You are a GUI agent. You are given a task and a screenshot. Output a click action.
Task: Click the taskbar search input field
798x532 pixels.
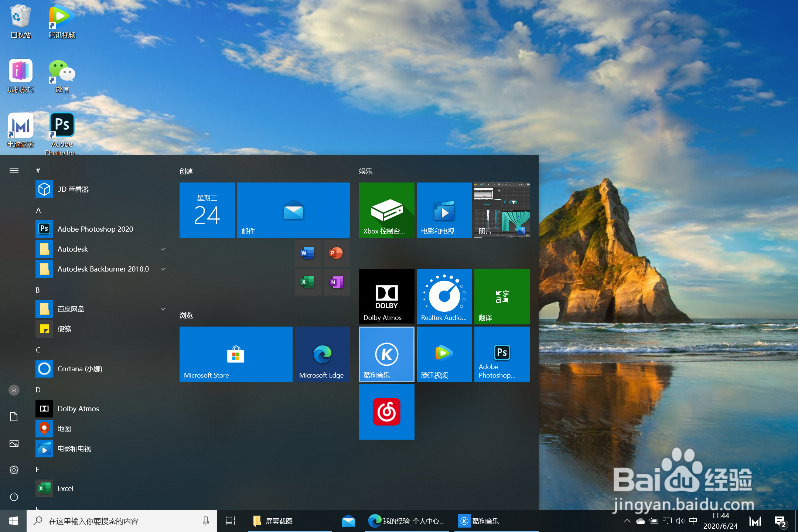point(122,521)
